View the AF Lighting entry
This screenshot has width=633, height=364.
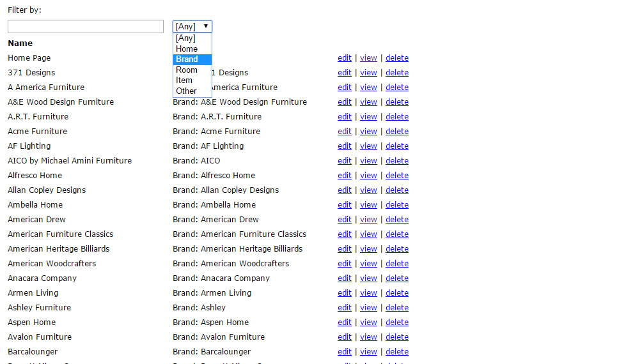click(368, 146)
